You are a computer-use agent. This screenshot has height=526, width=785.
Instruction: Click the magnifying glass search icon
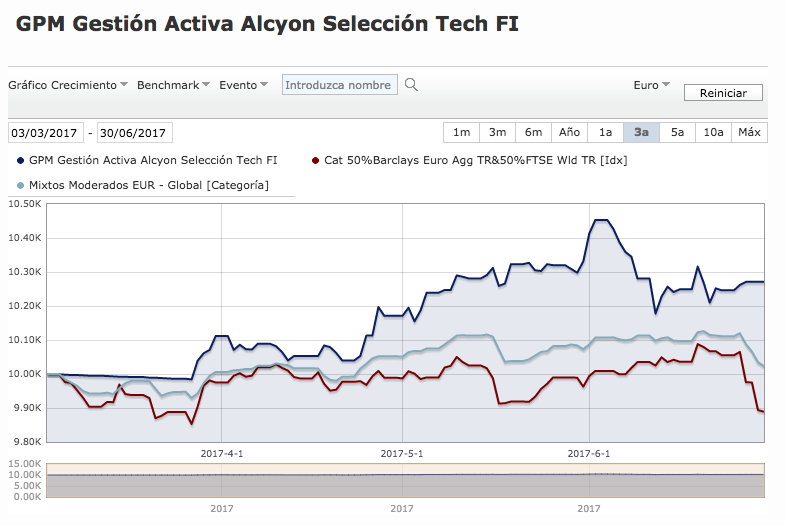[x=411, y=85]
